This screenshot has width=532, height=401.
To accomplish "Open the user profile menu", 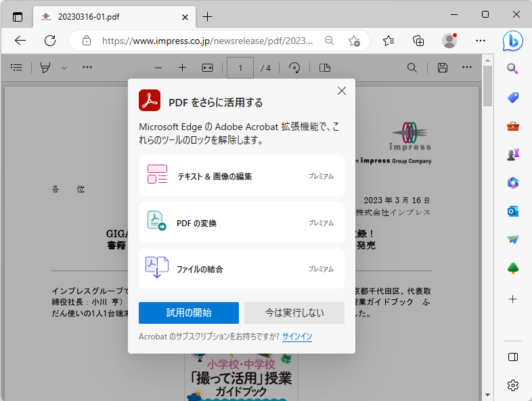I will 449,41.
